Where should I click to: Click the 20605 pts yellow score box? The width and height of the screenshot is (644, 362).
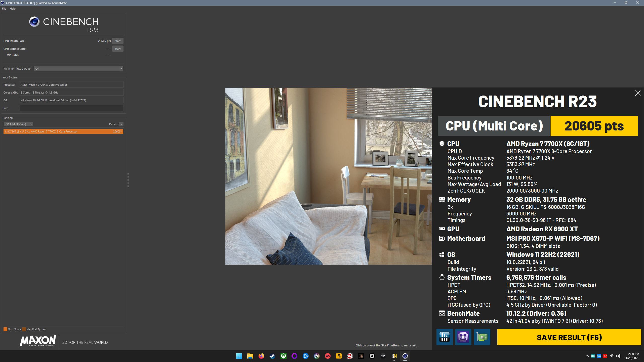pos(594,126)
